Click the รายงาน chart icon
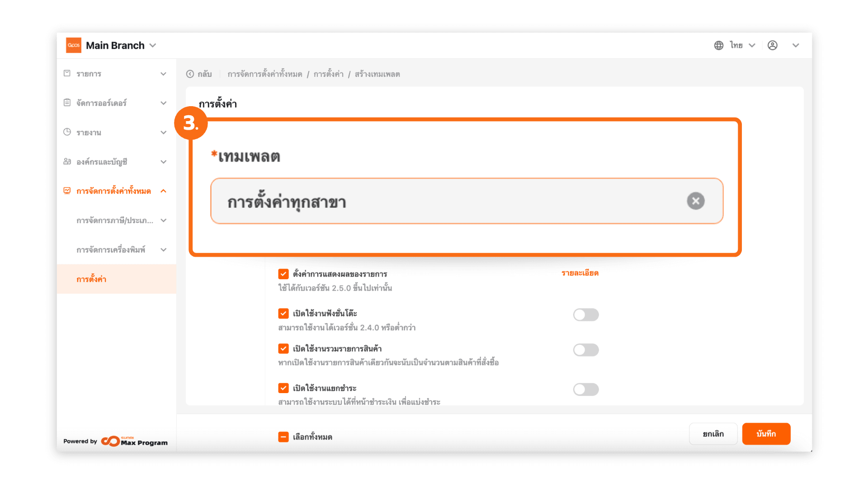This screenshot has width=868, height=488. click(x=67, y=132)
